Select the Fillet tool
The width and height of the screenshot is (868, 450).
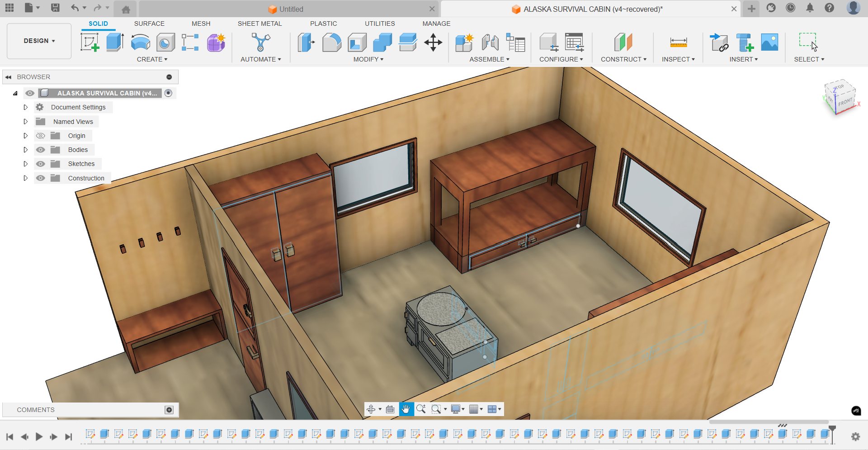point(332,43)
